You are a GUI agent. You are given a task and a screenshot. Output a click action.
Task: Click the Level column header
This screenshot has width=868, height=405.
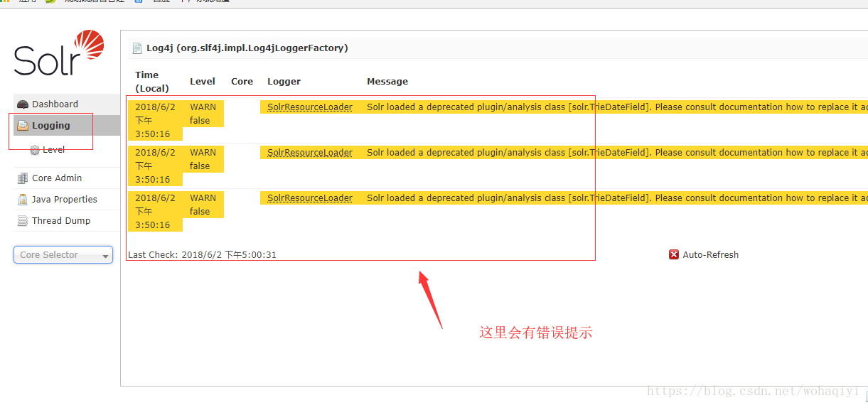click(x=203, y=82)
